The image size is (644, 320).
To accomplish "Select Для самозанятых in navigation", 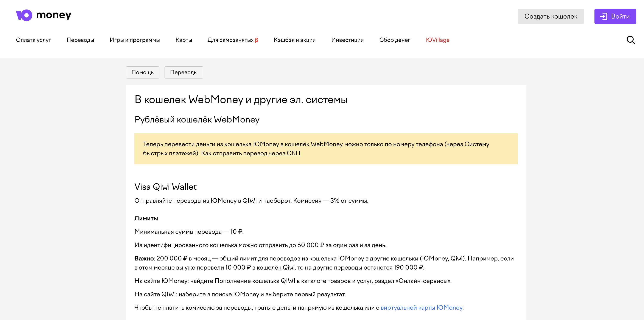I will pyautogui.click(x=233, y=40).
